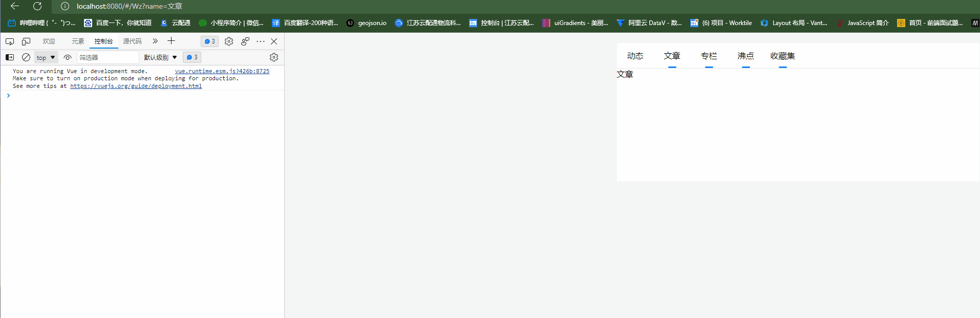Switch to the 源代码 DevTools tab
This screenshot has height=318, width=980.
pos(132,41)
